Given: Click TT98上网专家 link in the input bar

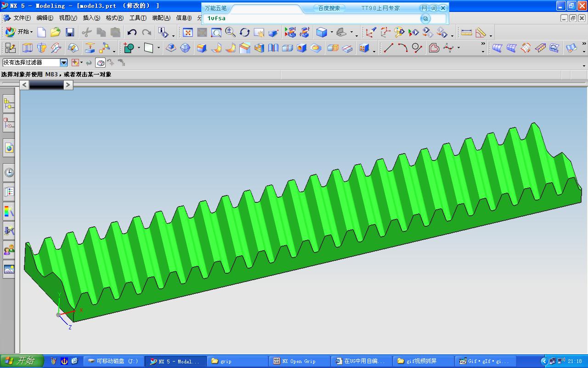Looking at the screenshot, I should click(380, 8).
